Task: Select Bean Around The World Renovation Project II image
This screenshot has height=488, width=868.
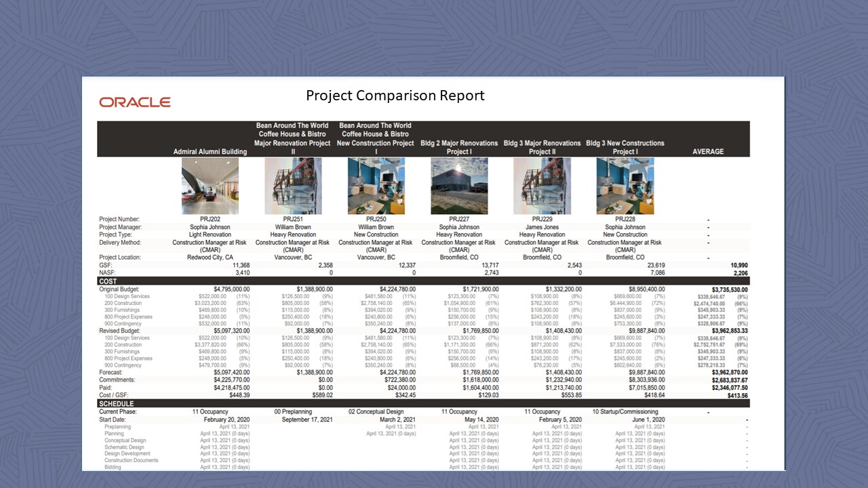Action: pos(294,186)
